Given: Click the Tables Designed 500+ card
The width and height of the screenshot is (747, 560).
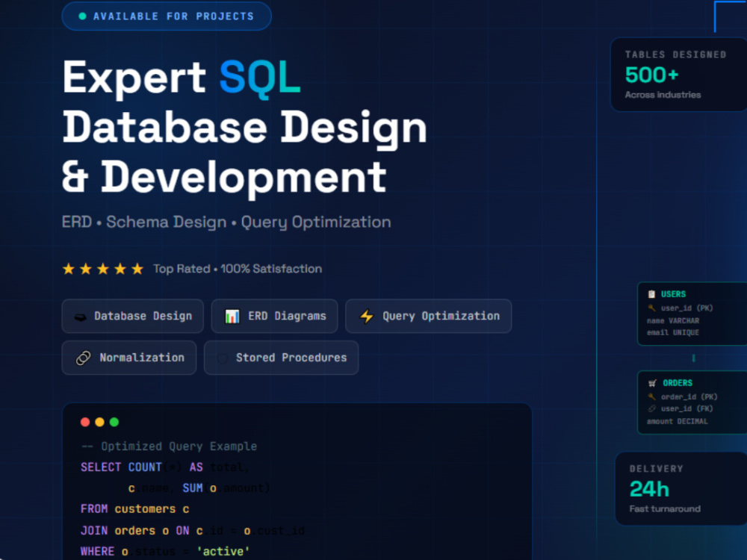Looking at the screenshot, I should point(679,75).
